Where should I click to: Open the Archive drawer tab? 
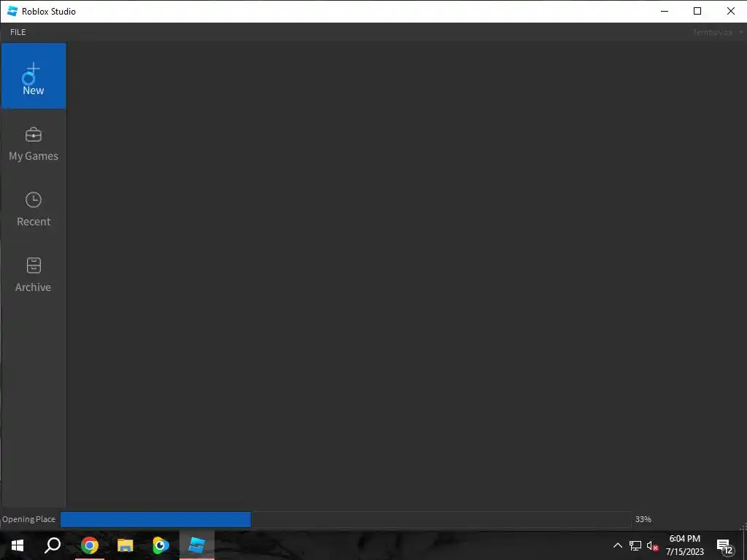point(34,275)
